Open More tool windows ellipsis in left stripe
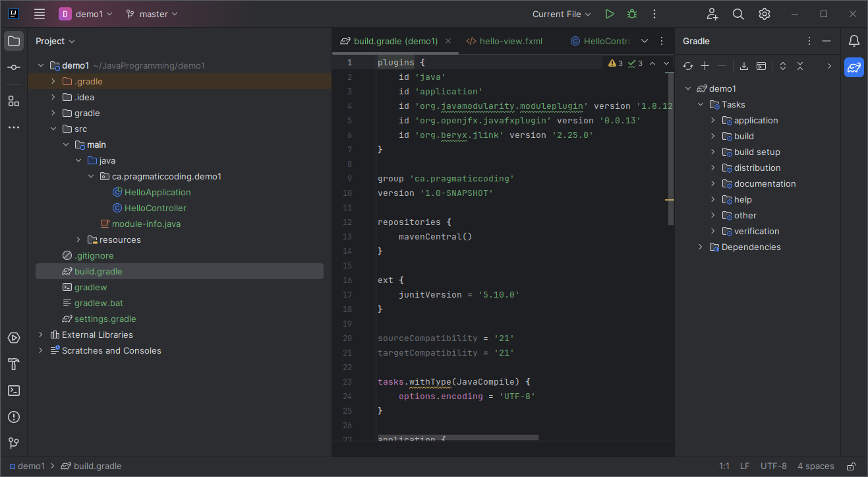The height and width of the screenshot is (477, 868). pos(14,127)
